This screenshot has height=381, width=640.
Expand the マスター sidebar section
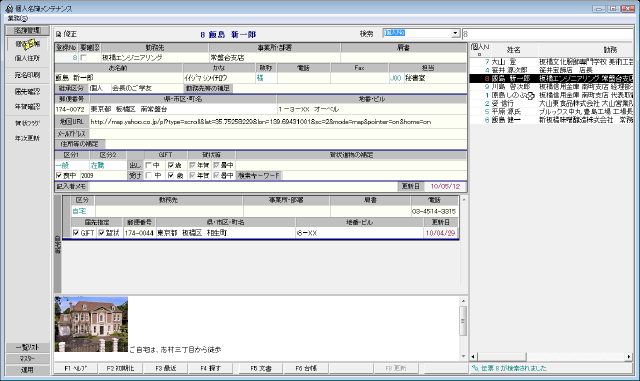(x=27, y=359)
